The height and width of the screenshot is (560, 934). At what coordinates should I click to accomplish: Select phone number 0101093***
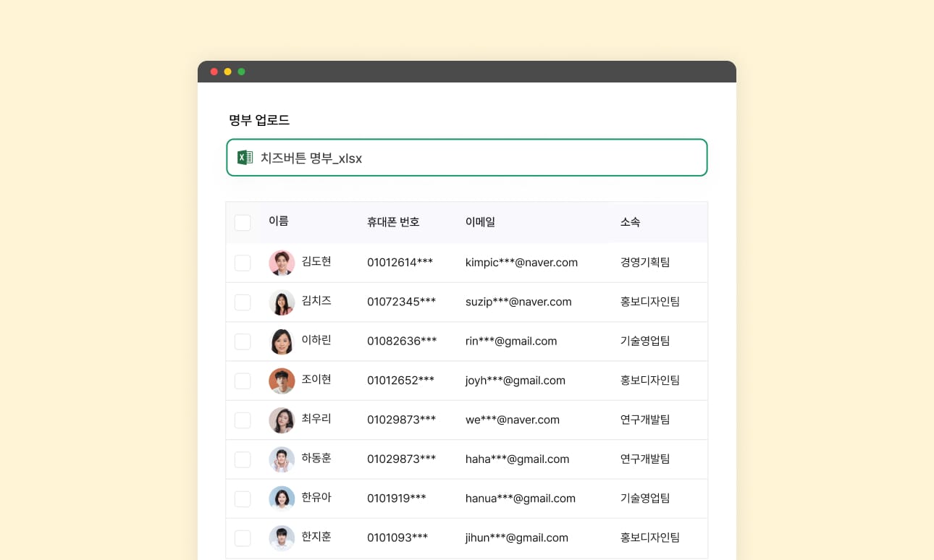(397, 538)
